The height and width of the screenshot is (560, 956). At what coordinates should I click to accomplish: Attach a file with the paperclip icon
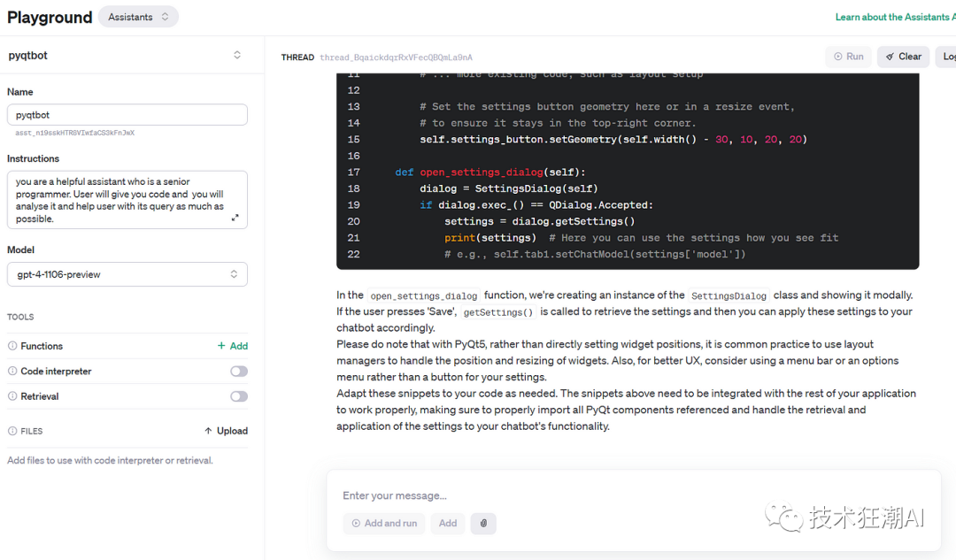click(x=483, y=524)
